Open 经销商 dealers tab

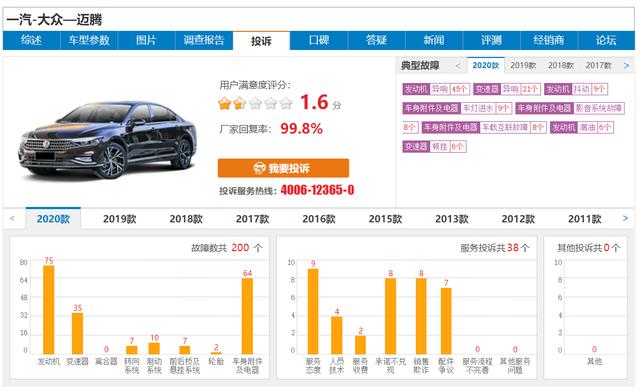coord(549,40)
